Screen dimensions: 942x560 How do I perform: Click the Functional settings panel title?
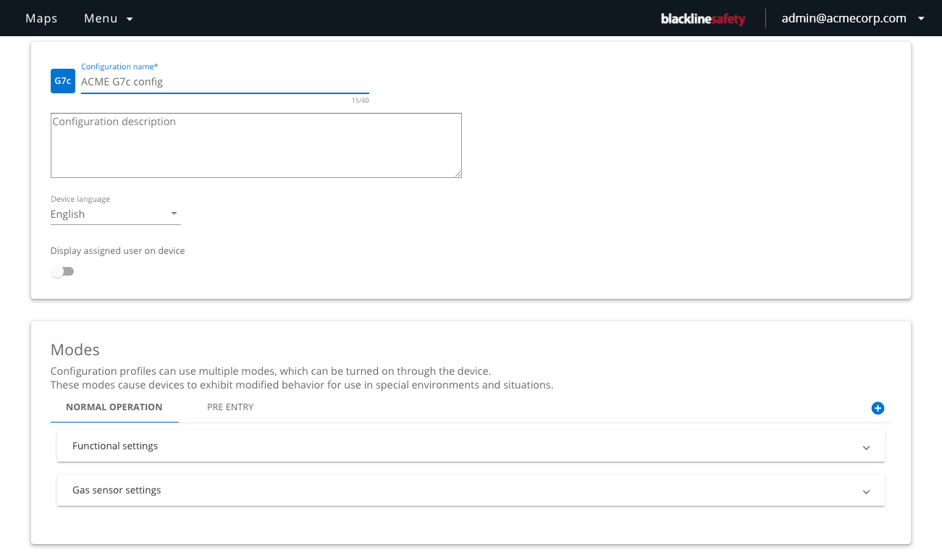click(x=115, y=446)
